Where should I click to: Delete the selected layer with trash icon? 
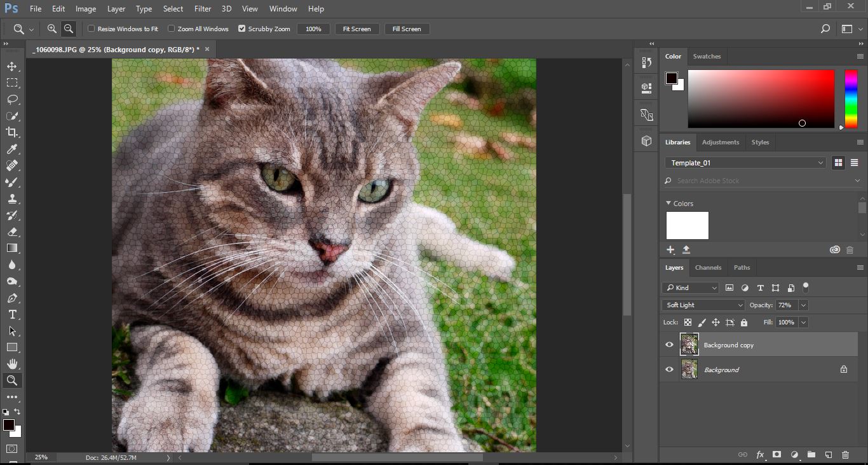pos(845,455)
